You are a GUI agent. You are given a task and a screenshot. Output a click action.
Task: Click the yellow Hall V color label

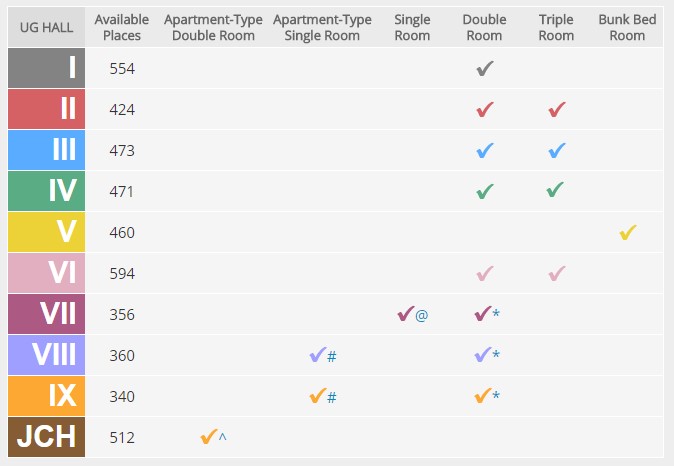tap(46, 232)
